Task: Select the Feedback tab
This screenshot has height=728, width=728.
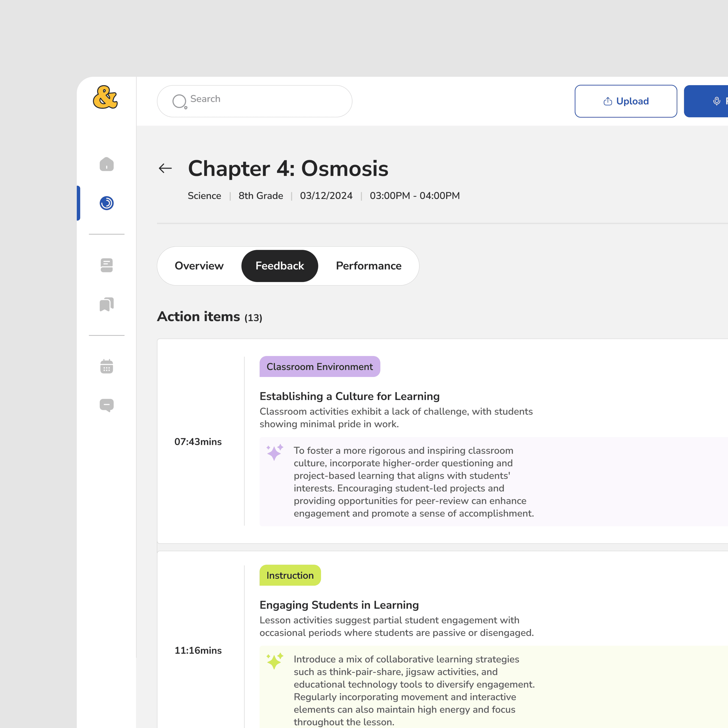Action: pyautogui.click(x=280, y=266)
